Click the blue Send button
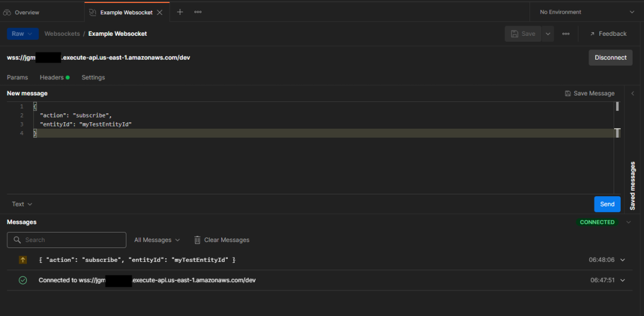This screenshot has width=644, height=316. [x=607, y=204]
